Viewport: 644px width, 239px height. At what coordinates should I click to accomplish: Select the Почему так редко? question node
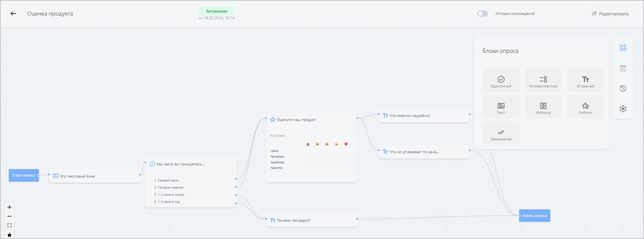(311, 220)
